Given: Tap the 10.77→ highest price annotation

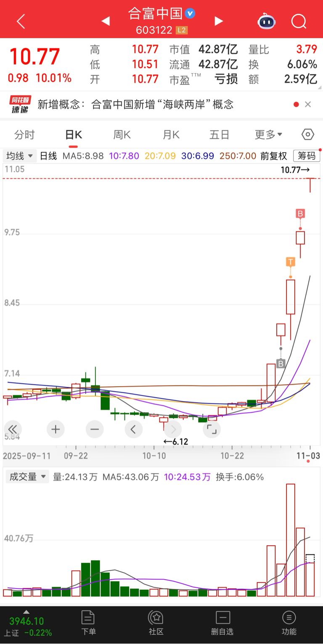Looking at the screenshot, I should coord(295,170).
